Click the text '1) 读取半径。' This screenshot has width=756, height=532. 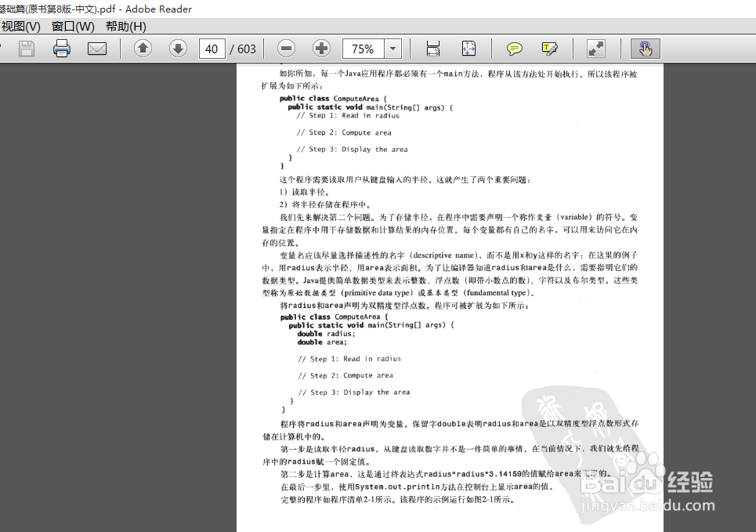point(305,192)
